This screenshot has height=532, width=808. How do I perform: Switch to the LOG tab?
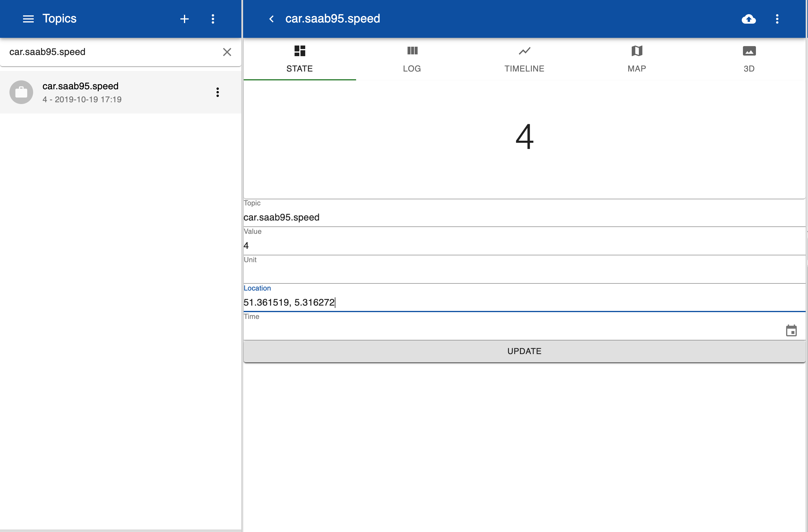(x=412, y=60)
